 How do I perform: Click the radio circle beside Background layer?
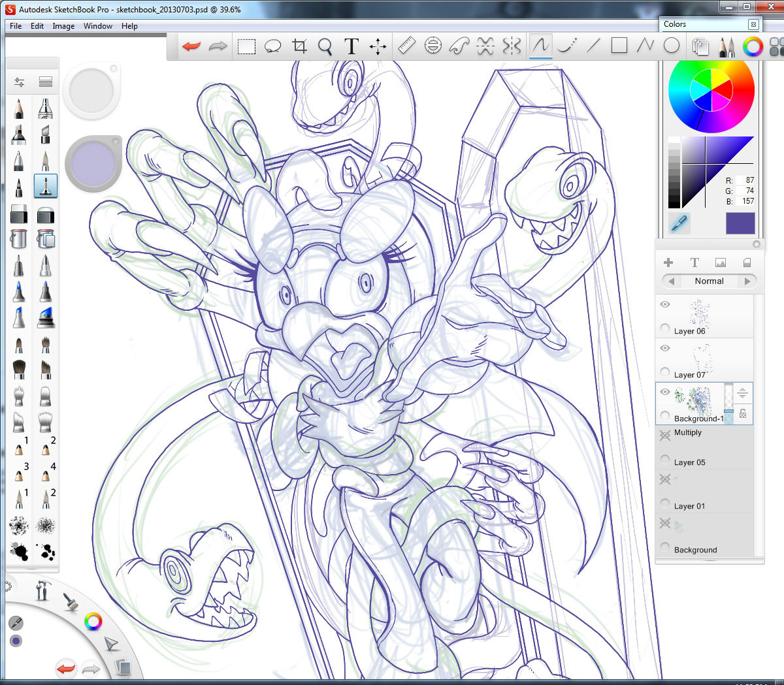pyautogui.click(x=665, y=547)
